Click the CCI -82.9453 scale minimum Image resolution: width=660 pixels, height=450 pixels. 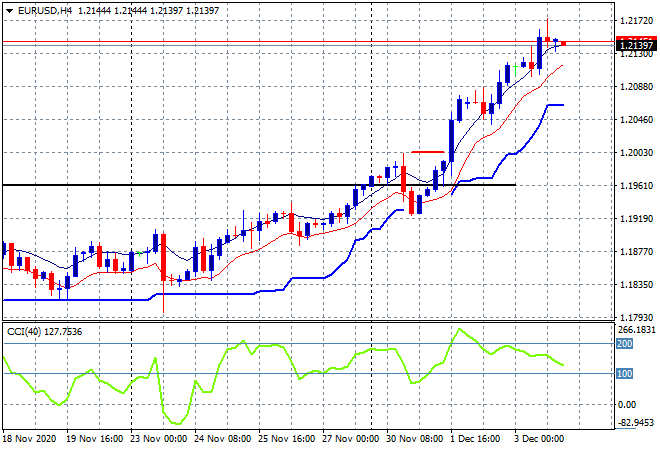[x=636, y=422]
